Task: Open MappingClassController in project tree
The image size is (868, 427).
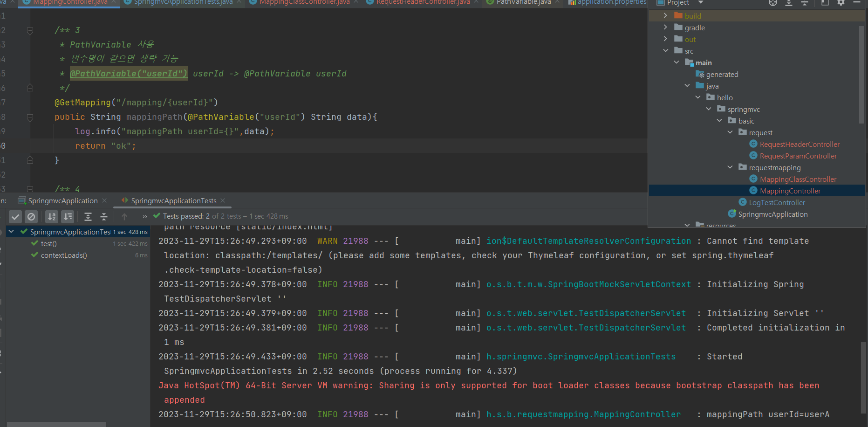Action: (x=798, y=179)
